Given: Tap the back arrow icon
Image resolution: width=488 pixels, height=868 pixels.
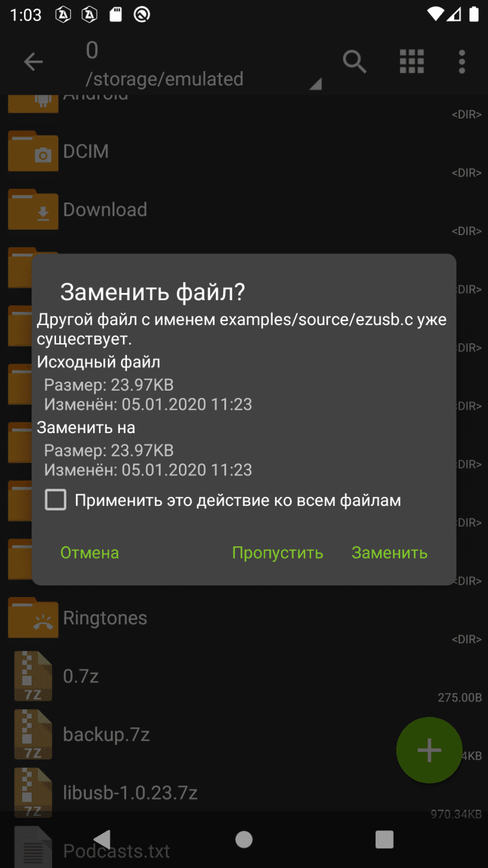Looking at the screenshot, I should click(x=33, y=62).
